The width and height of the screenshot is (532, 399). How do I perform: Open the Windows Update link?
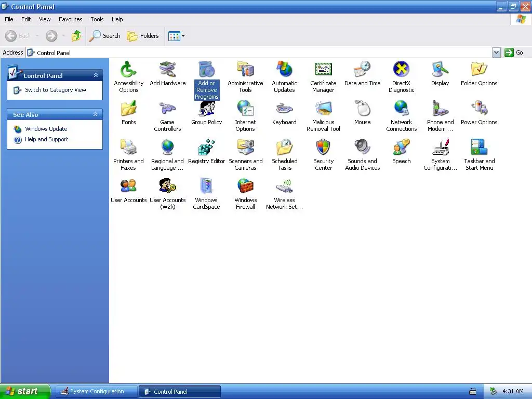tap(46, 129)
